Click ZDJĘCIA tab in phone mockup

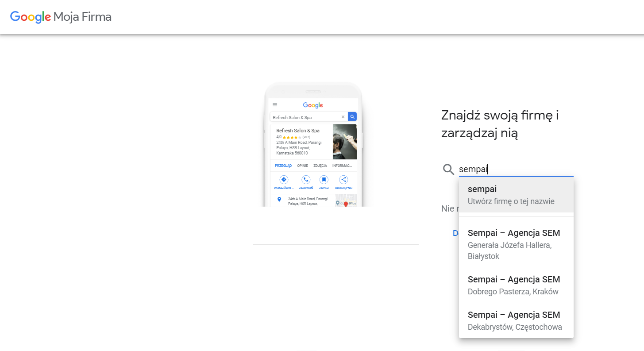point(320,166)
